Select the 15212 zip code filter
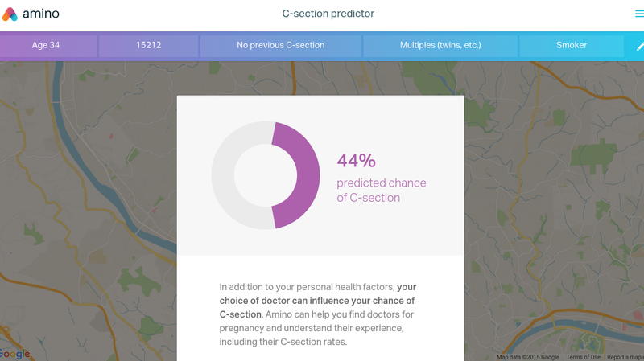 pos(149,46)
